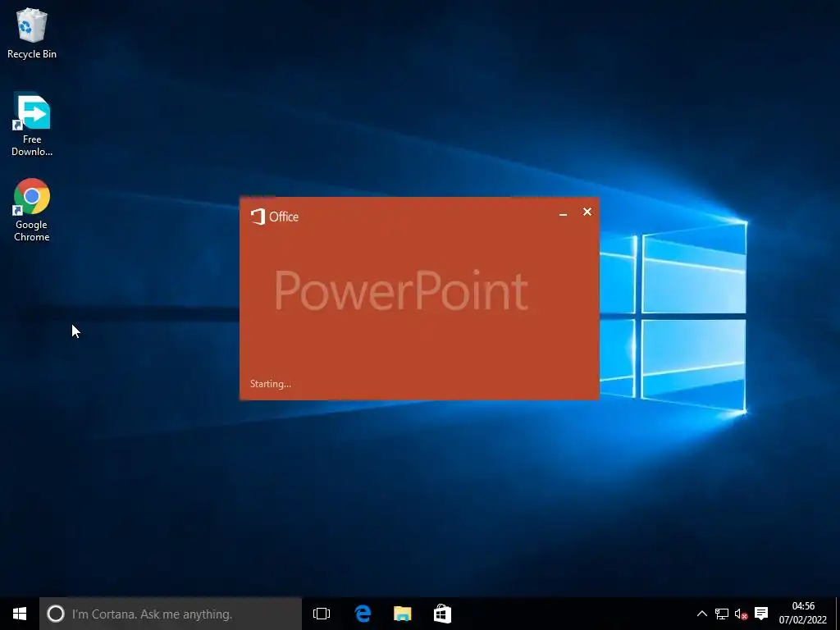Image resolution: width=840 pixels, height=630 pixels.
Task: Open the clock showing 04:56
Action: tap(802, 613)
